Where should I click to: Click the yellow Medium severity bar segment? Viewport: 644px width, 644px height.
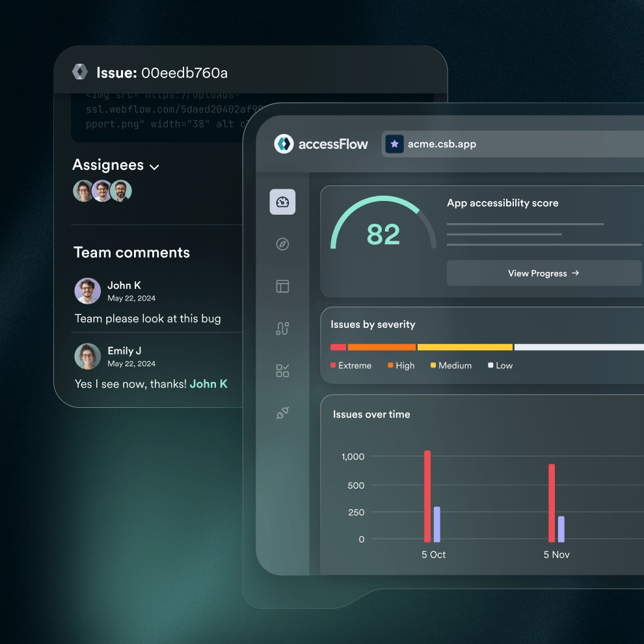pyautogui.click(x=464, y=347)
